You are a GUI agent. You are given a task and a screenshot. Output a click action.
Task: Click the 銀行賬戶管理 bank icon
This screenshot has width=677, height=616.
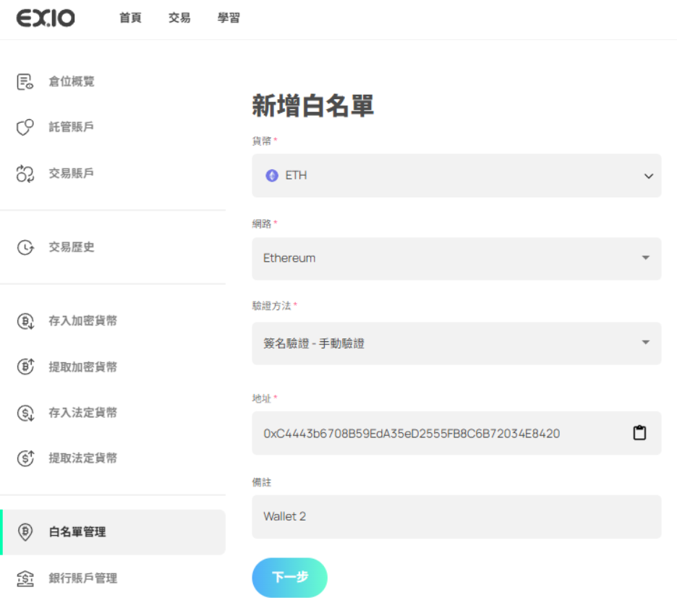(25, 578)
